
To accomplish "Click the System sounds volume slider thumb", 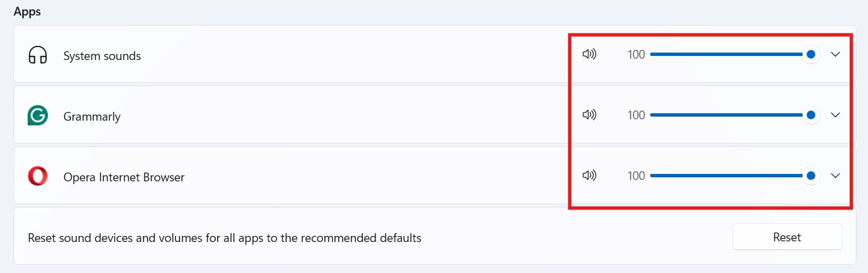I will (x=811, y=55).
